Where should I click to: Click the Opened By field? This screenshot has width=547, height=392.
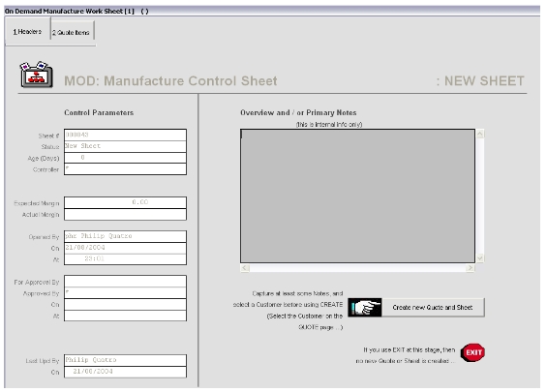coord(125,236)
